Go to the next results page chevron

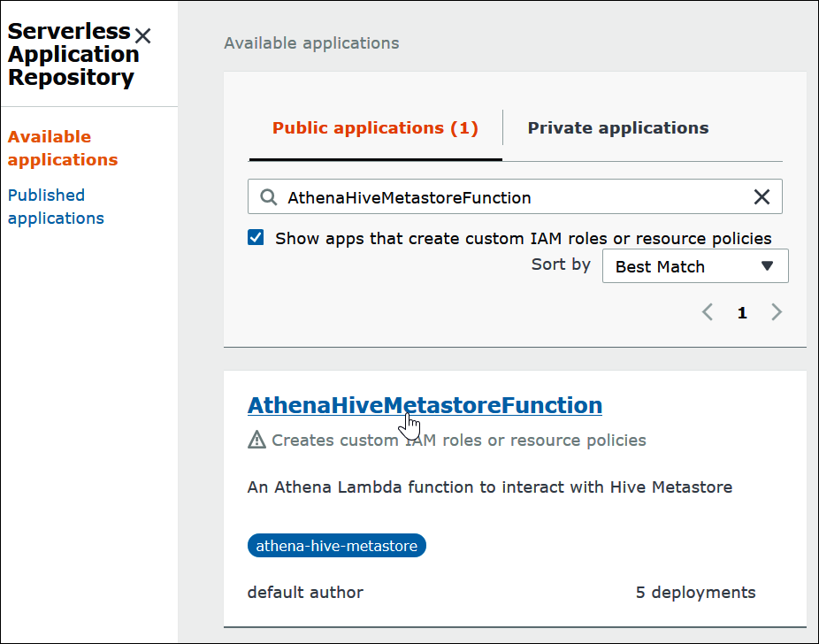[777, 312]
